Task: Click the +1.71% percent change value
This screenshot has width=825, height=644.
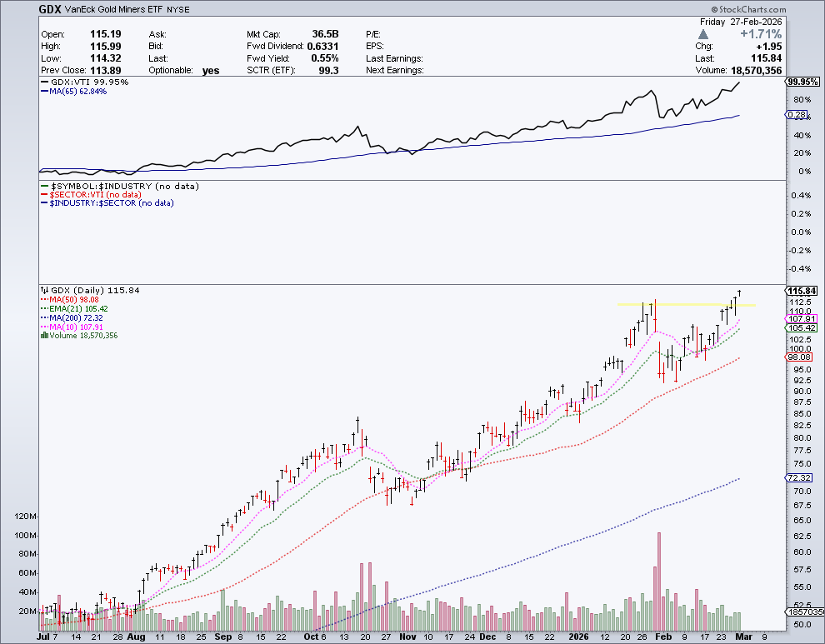Action: point(761,34)
